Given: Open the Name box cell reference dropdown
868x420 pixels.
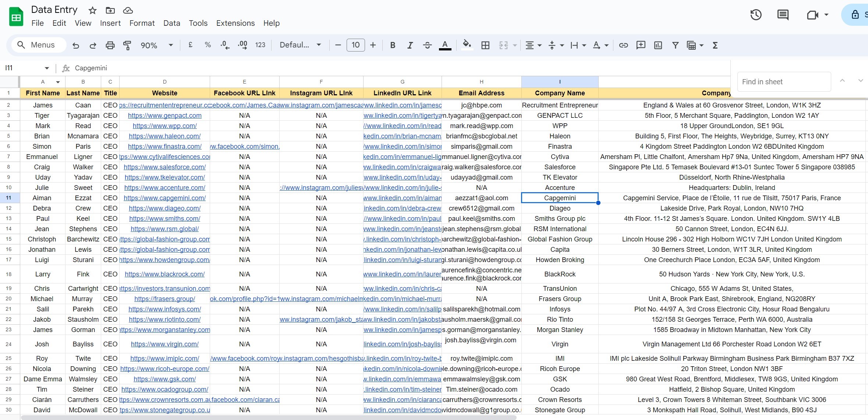Looking at the screenshot, I should tap(47, 68).
